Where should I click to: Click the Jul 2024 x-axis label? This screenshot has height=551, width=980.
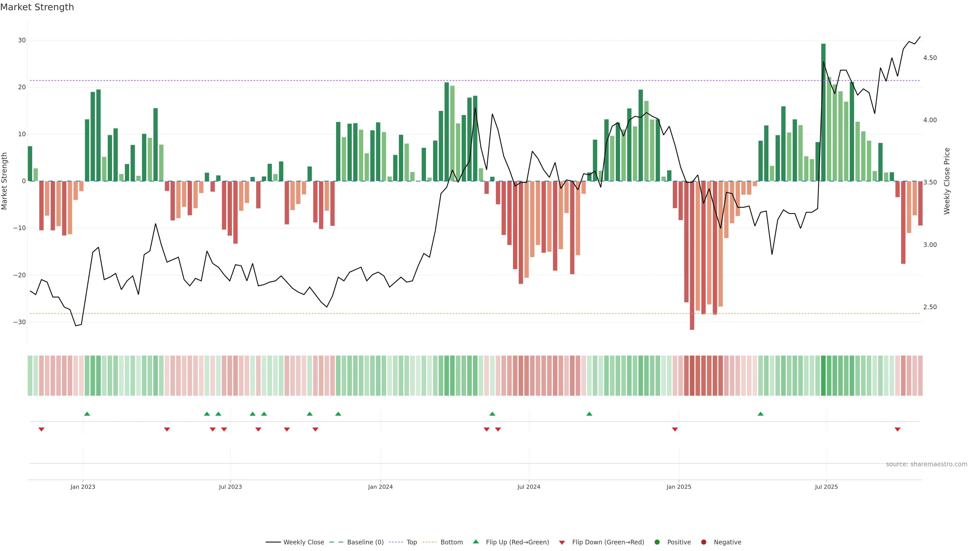529,487
